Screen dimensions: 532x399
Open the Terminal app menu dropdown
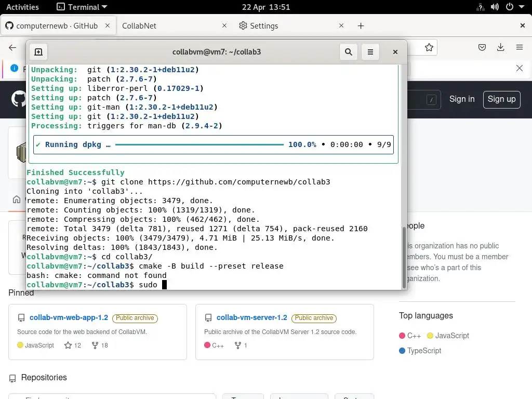click(82, 7)
